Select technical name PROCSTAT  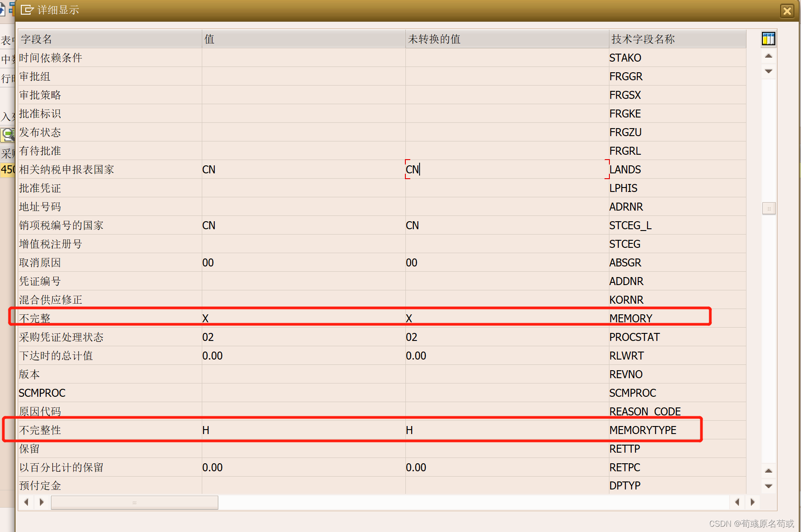(x=635, y=337)
